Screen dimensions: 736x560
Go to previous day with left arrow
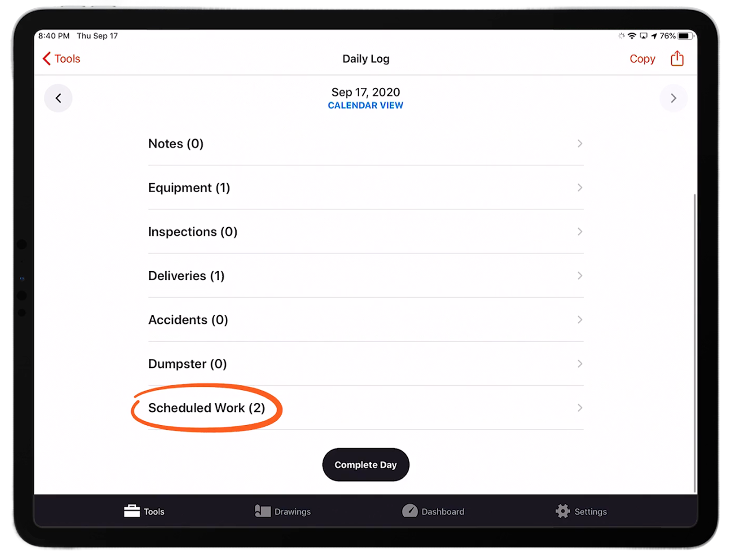(58, 98)
